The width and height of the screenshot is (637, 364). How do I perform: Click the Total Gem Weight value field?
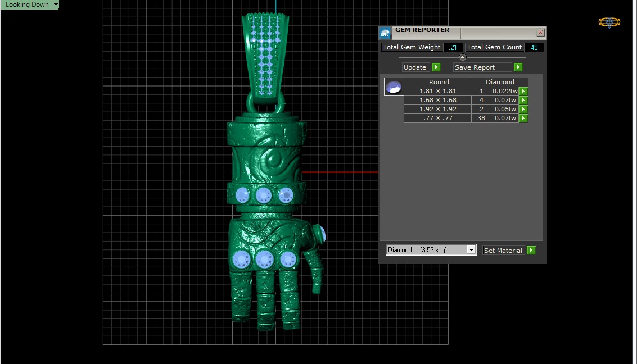pyautogui.click(x=453, y=48)
